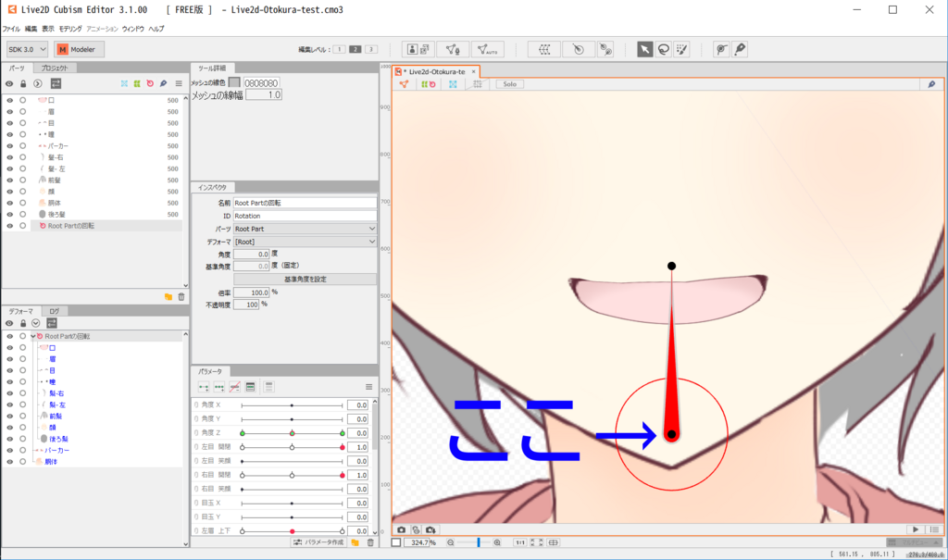Click the 角度 degree input field in inspector

click(x=252, y=254)
